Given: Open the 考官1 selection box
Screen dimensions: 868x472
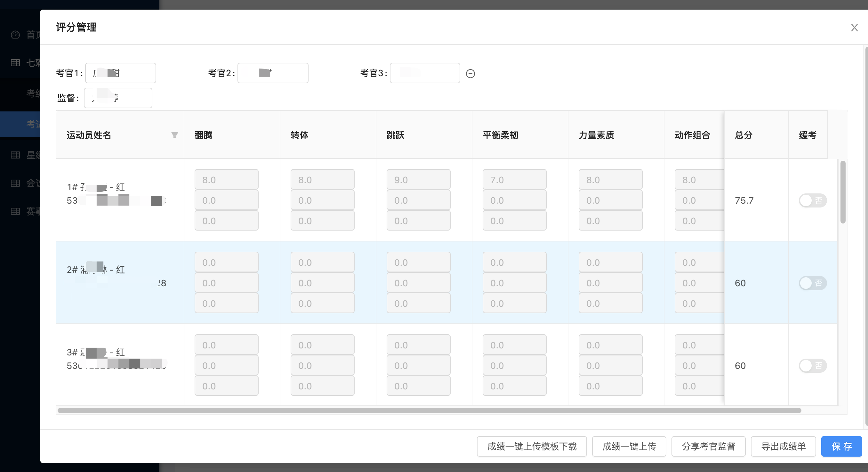Looking at the screenshot, I should point(121,73).
